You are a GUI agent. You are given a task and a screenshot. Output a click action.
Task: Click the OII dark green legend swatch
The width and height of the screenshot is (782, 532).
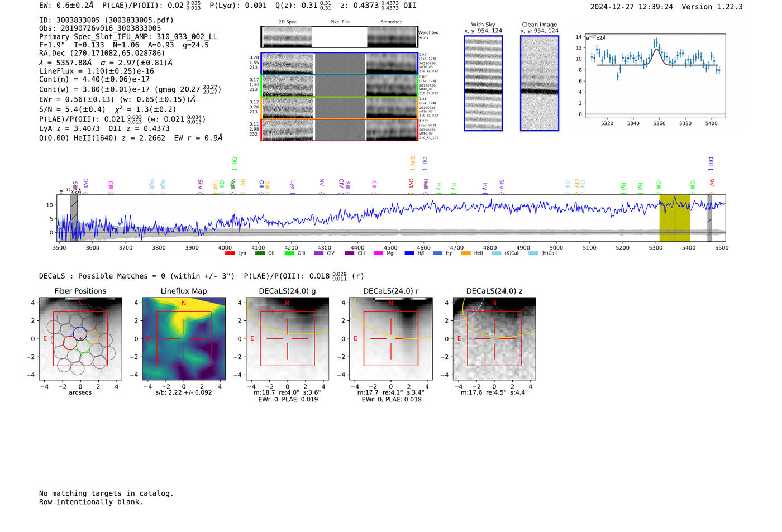point(260,253)
